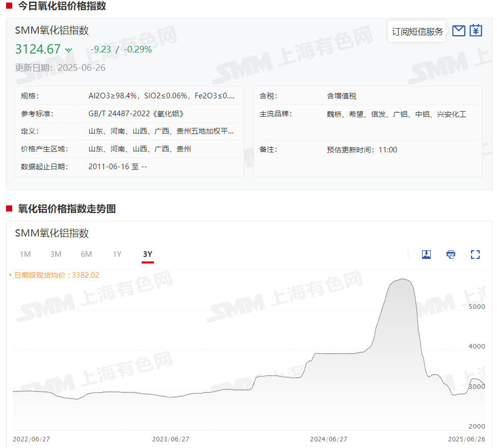Image resolution: width=497 pixels, height=448 pixels.
Task: Open the email subscription envelope icon
Action: [x=458, y=31]
